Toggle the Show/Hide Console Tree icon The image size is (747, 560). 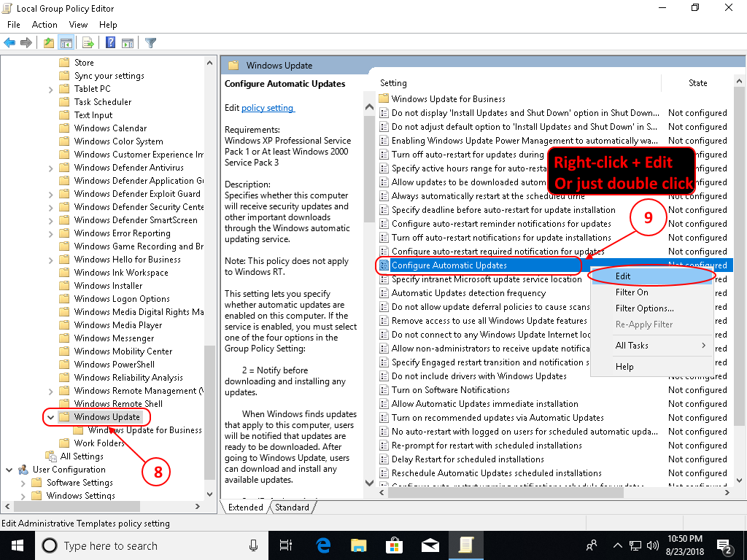pos(66,43)
